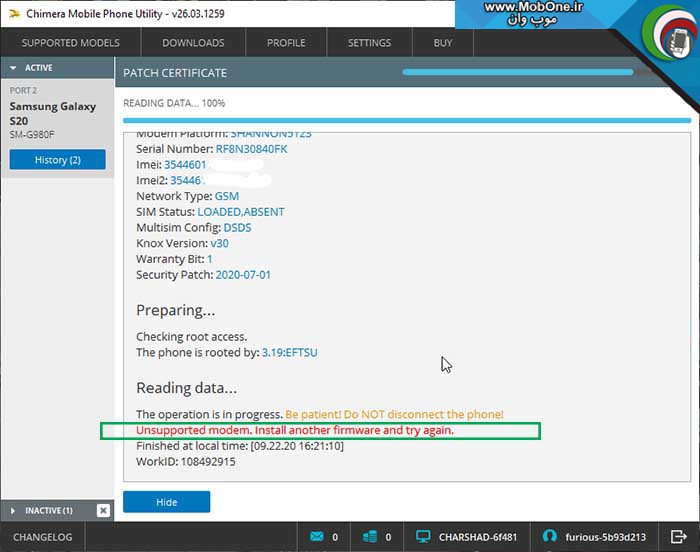
Task: Click the PORT 2 label
Action: [23, 90]
